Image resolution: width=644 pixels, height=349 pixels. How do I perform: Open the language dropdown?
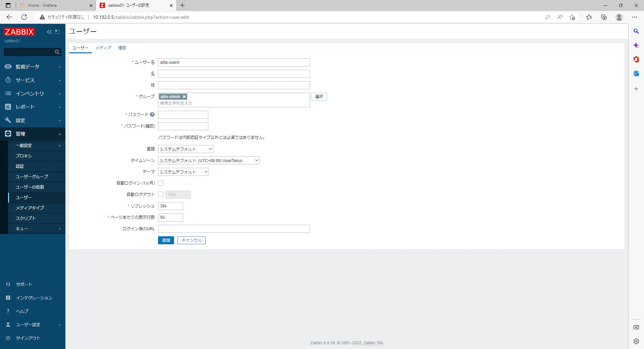pos(185,149)
